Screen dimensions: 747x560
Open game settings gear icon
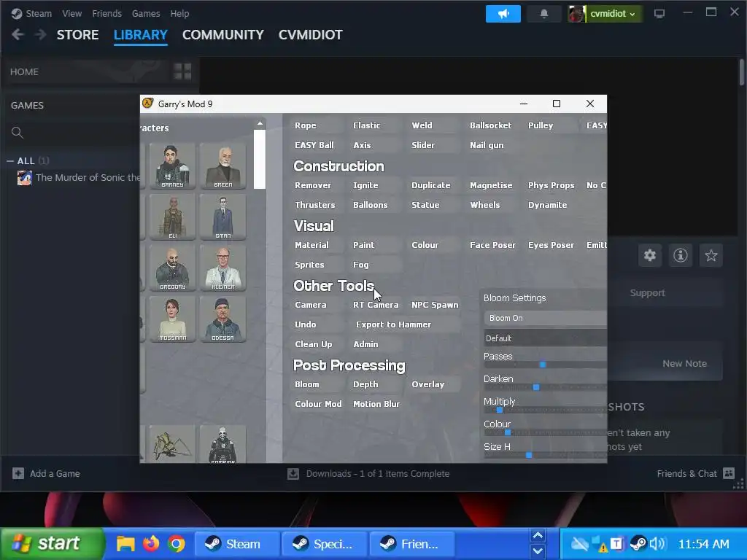pos(650,255)
